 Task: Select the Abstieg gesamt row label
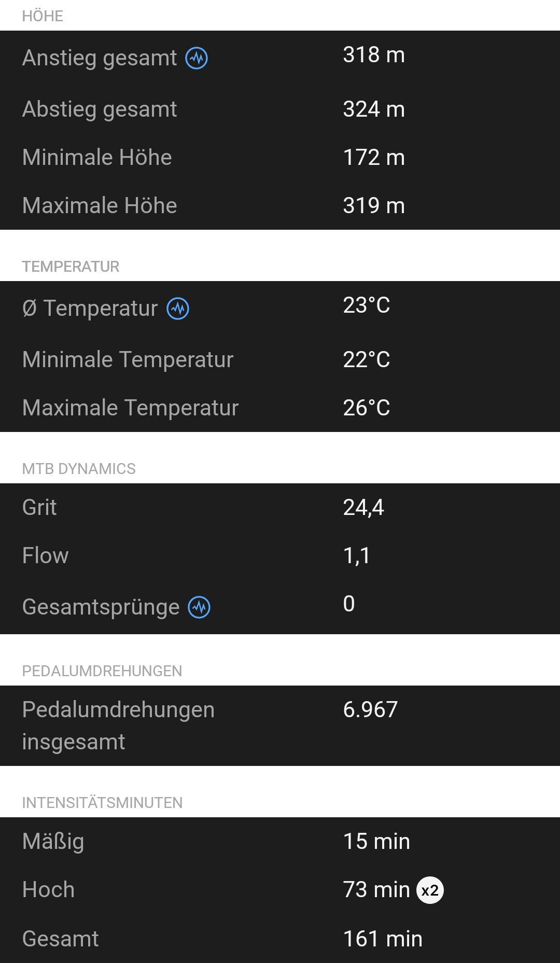pyautogui.click(x=100, y=109)
